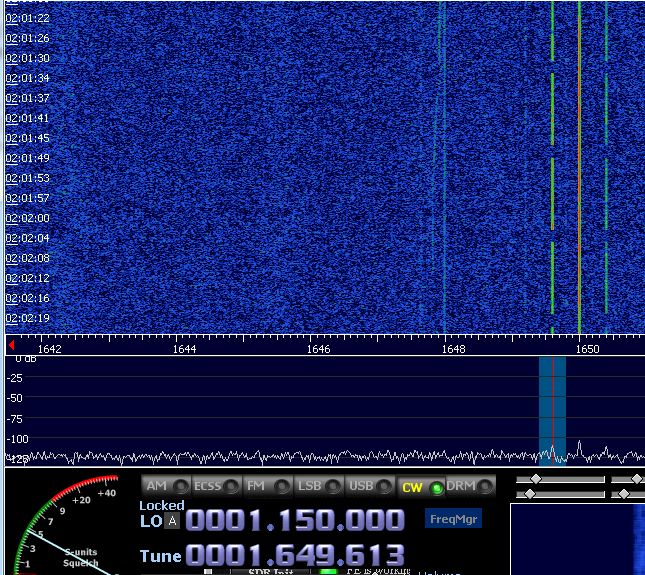The width and height of the screenshot is (645, 575).
Task: Tune to 1644 on frequency scale
Action: 184,349
